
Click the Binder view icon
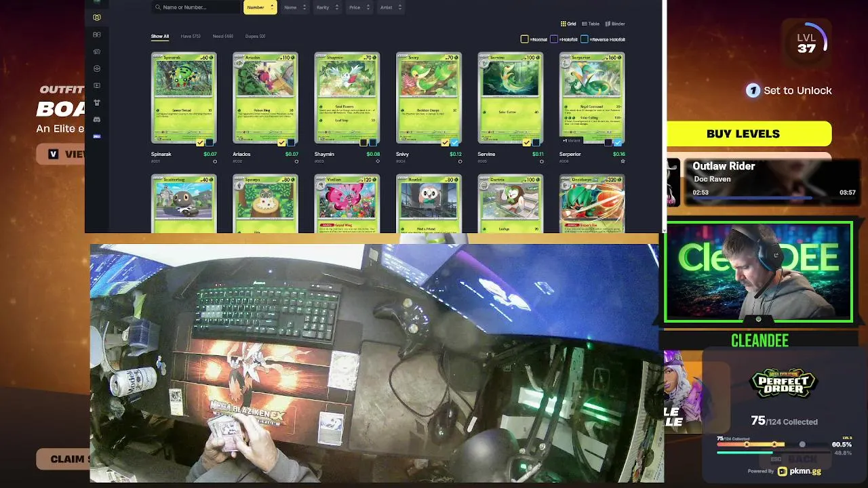point(608,24)
